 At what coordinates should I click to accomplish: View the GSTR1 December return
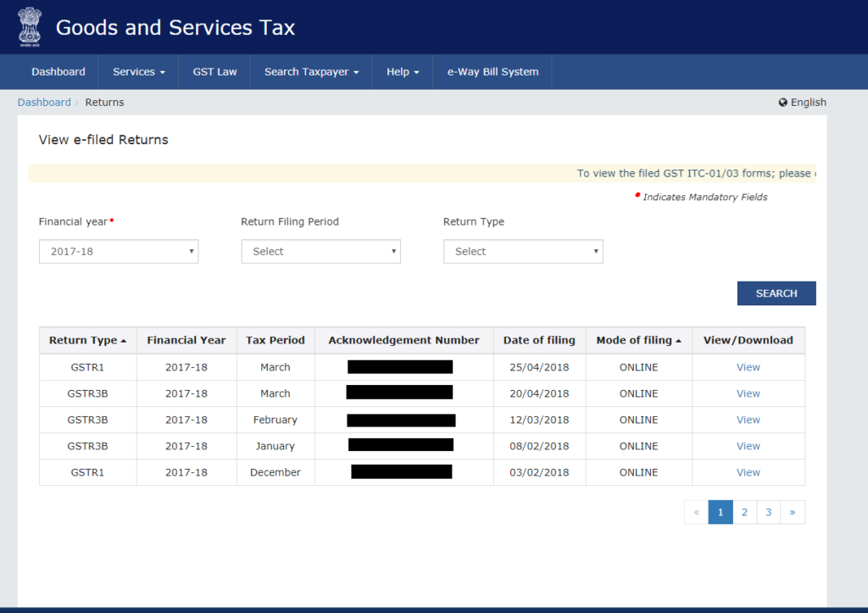[x=748, y=472]
